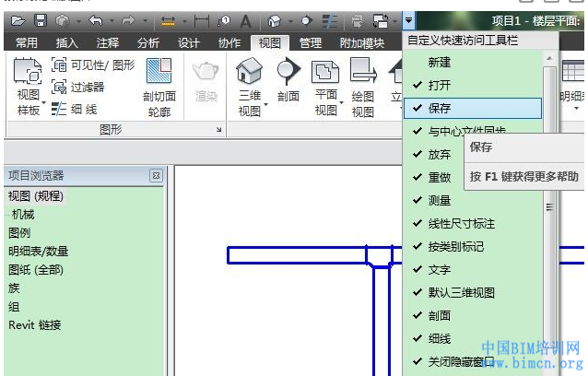Toggle 线性尺寸标注 checkmark in the menu
This screenshot has height=376, width=588.
461,223
